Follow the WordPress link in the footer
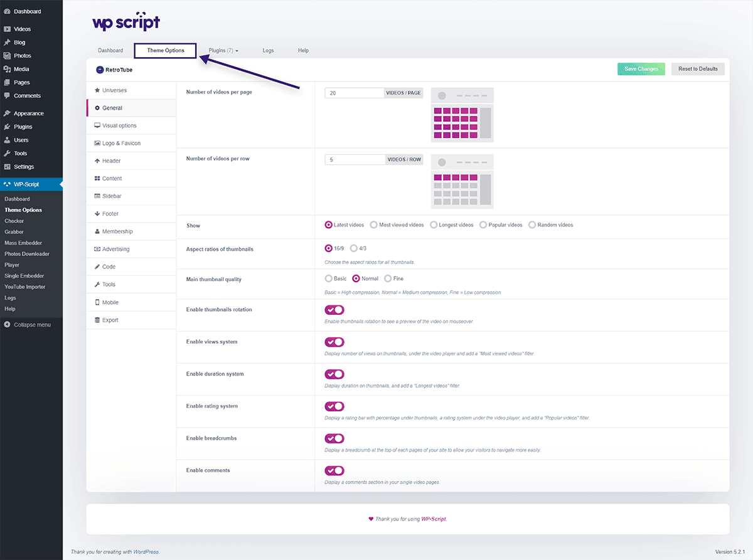The image size is (753, 560). 146,552
